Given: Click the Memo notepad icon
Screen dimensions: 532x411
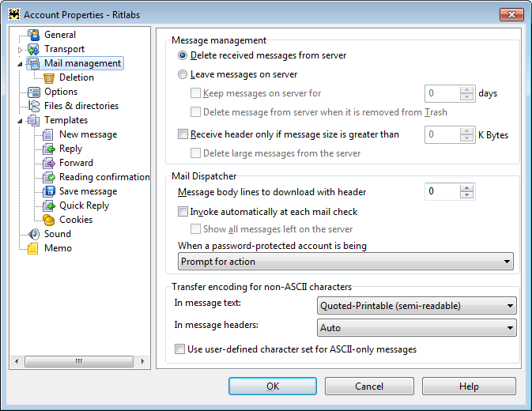Looking at the screenshot, I should 33,248.
